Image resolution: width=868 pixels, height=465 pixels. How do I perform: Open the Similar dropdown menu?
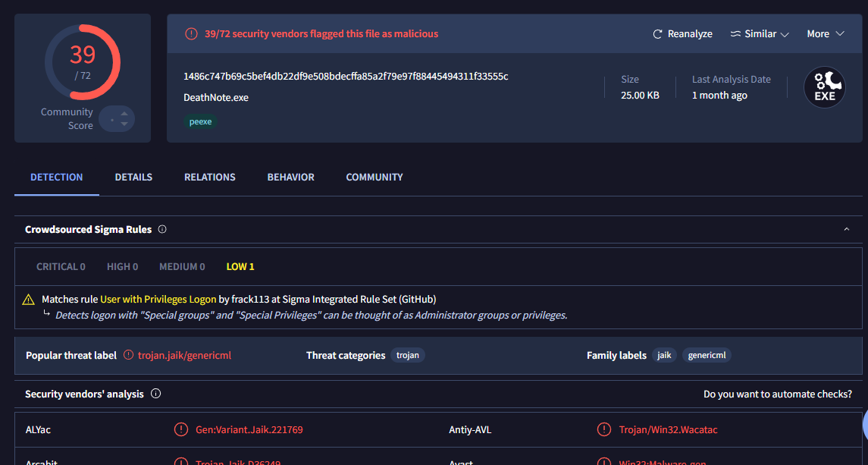click(x=760, y=34)
